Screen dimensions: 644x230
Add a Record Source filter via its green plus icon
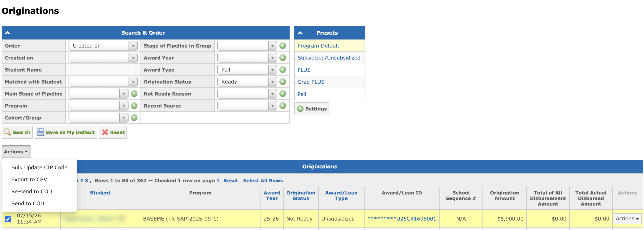pyautogui.click(x=282, y=106)
